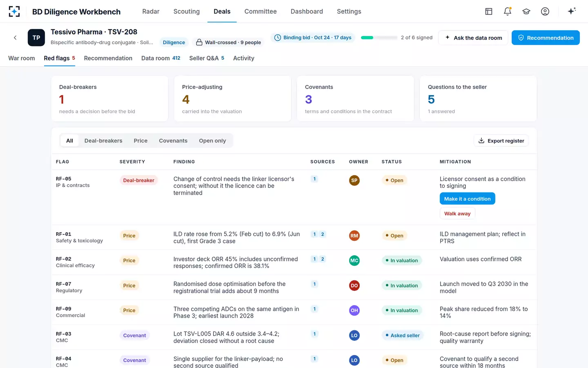Open the Price-adjusting summary card
The height and width of the screenshot is (368, 588).
tap(233, 99)
